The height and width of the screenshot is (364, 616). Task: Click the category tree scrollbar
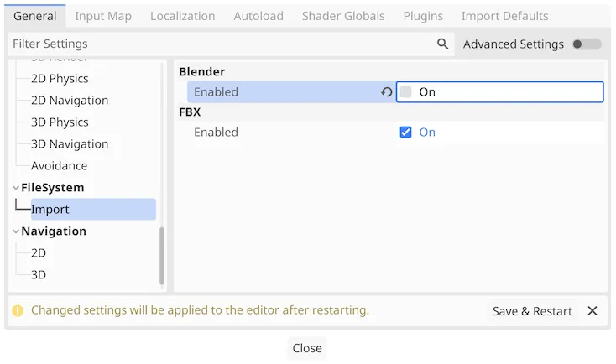(162, 256)
